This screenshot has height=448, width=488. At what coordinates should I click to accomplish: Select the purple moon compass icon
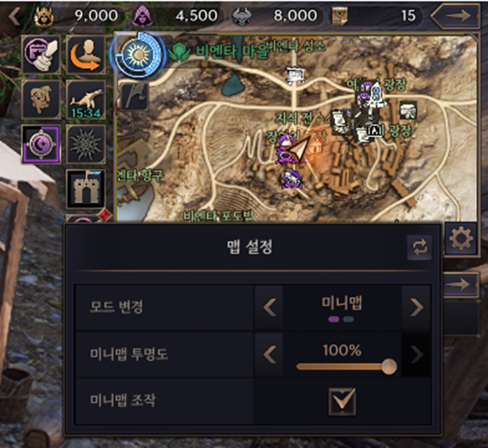(41, 144)
